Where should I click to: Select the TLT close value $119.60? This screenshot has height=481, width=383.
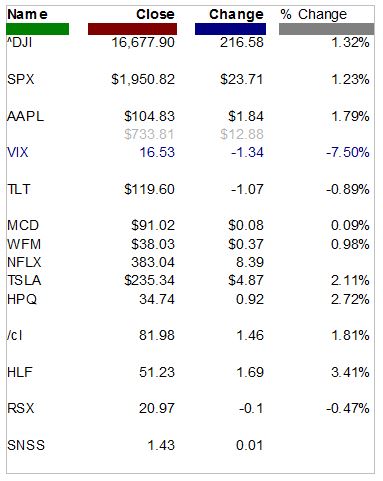(149, 189)
